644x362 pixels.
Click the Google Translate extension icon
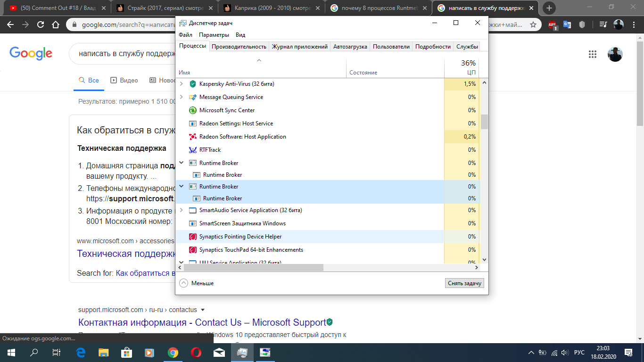(x=567, y=25)
